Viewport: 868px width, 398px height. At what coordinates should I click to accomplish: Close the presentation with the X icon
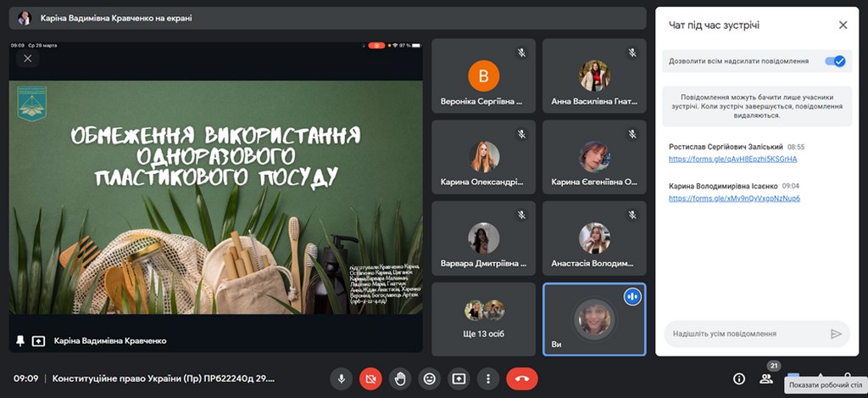click(x=28, y=59)
